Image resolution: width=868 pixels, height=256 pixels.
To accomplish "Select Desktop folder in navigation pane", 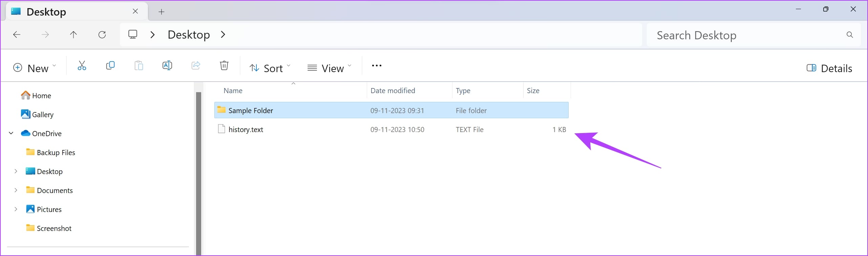I will 44,171.
